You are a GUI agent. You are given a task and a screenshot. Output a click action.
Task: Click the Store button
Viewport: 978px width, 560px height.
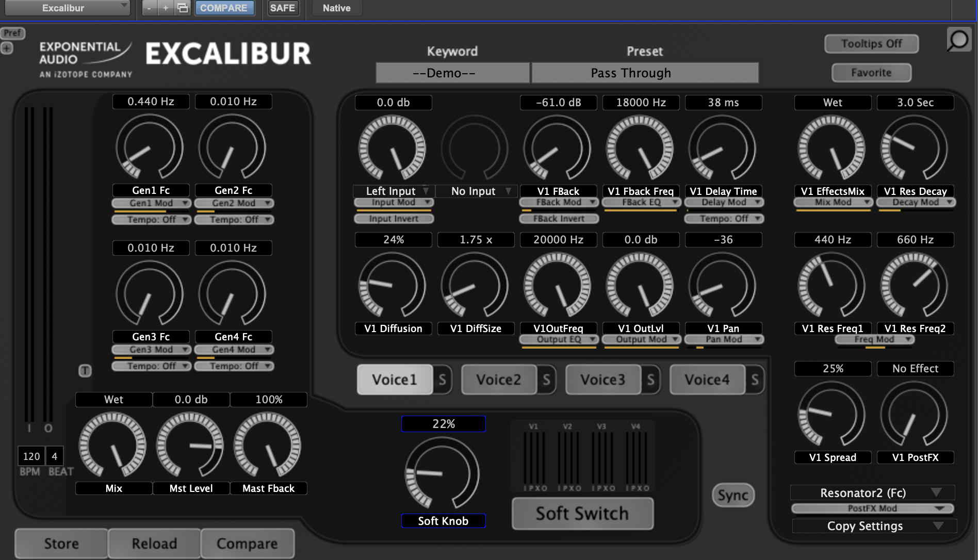coord(61,543)
